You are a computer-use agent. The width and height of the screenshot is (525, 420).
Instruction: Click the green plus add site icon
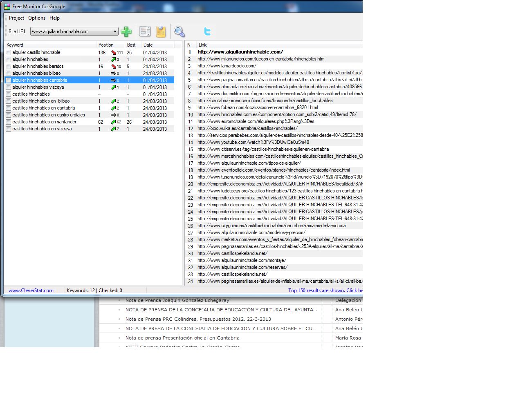(x=126, y=31)
